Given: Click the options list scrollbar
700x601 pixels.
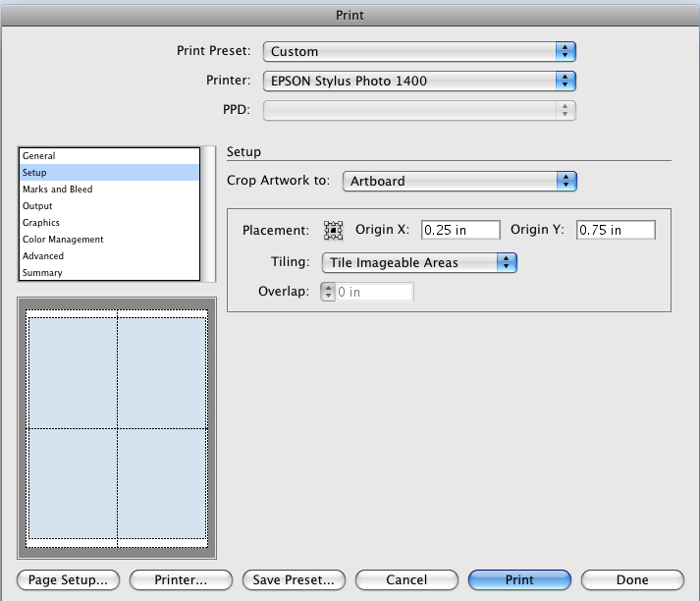Looking at the screenshot, I should click(208, 214).
